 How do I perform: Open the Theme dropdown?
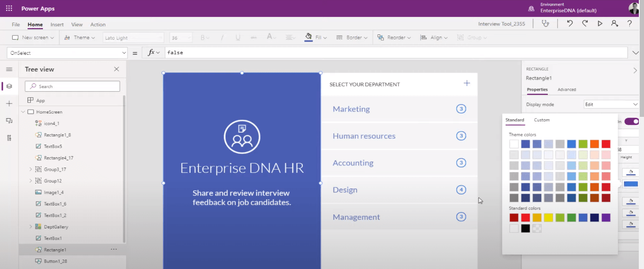click(x=80, y=38)
